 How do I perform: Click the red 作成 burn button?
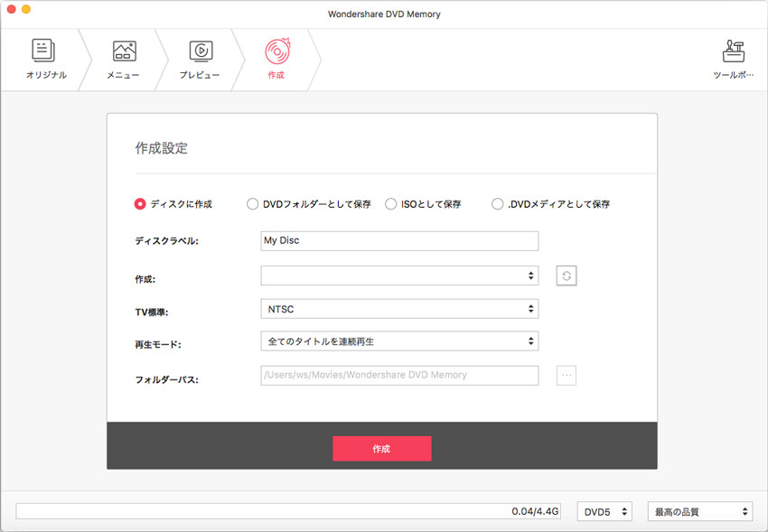[x=382, y=448]
